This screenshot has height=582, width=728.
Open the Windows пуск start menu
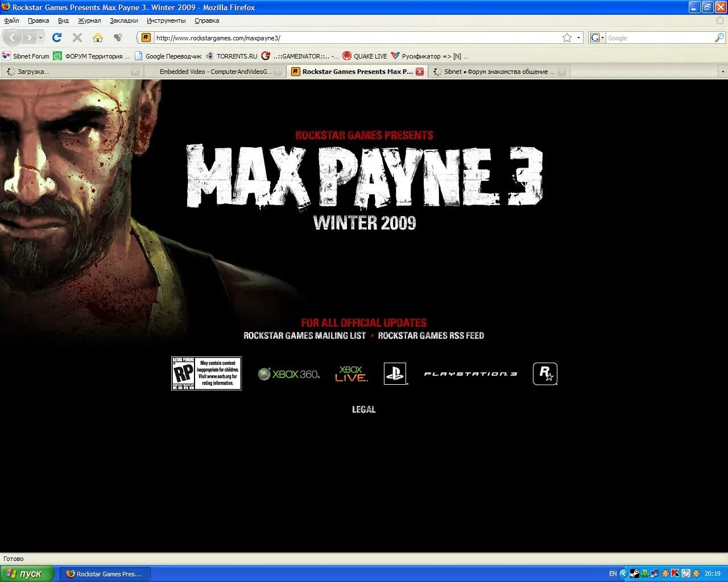pos(27,573)
